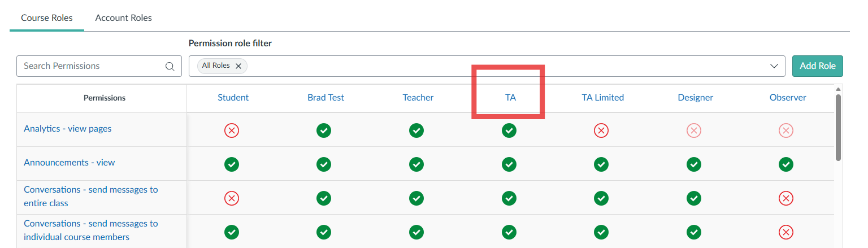Screen dimensions: 868x248
Task: Click the search magnifier icon in Search Permissions
Action: click(x=170, y=66)
